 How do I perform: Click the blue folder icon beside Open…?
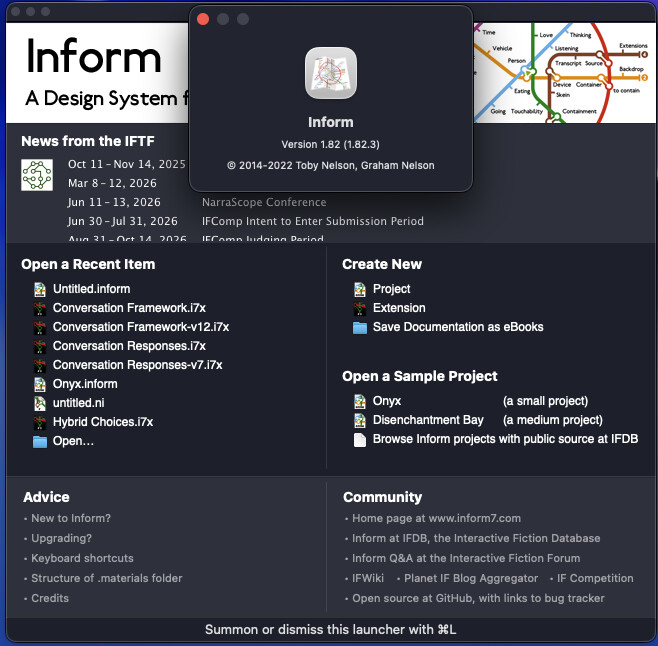pyautogui.click(x=40, y=441)
